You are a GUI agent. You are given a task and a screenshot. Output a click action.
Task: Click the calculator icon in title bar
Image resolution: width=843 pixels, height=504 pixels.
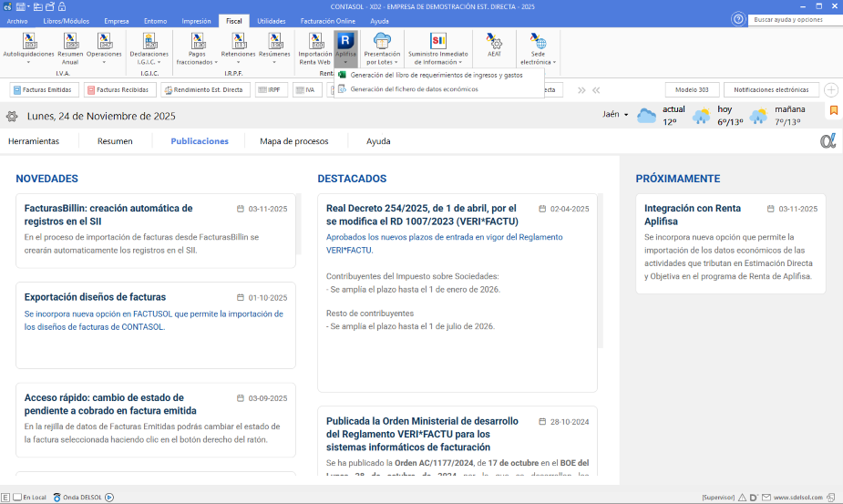pos(20,6)
